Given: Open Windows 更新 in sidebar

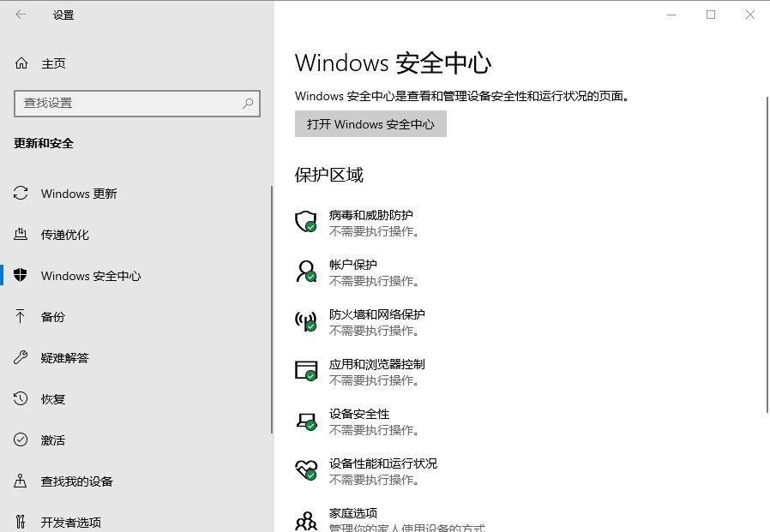Looking at the screenshot, I should coord(79,194).
